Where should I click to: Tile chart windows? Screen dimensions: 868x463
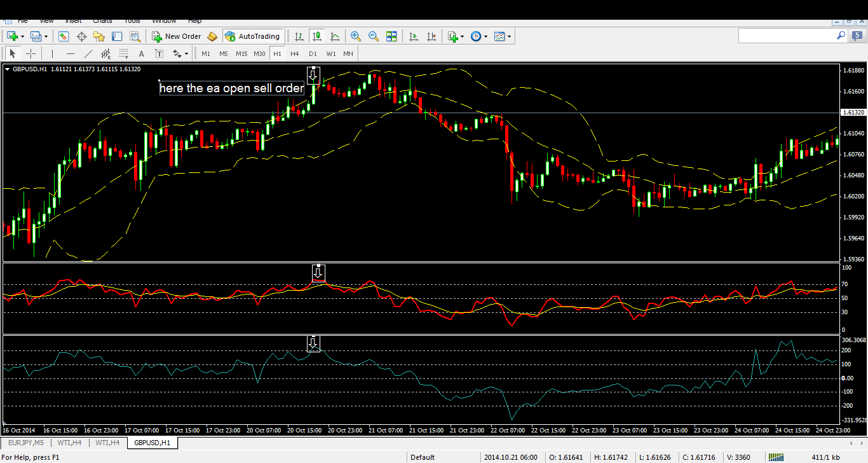[391, 36]
